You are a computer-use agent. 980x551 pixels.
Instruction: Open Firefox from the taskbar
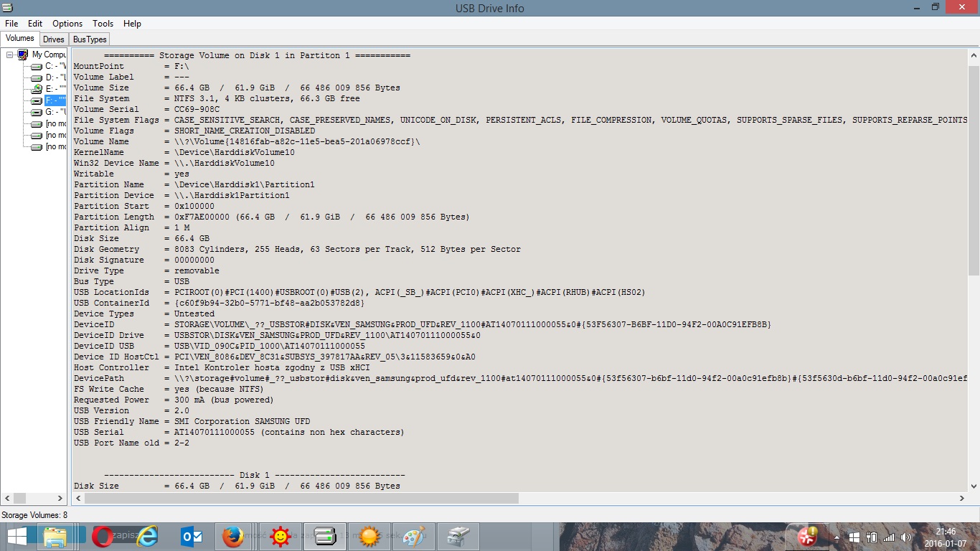pos(232,536)
